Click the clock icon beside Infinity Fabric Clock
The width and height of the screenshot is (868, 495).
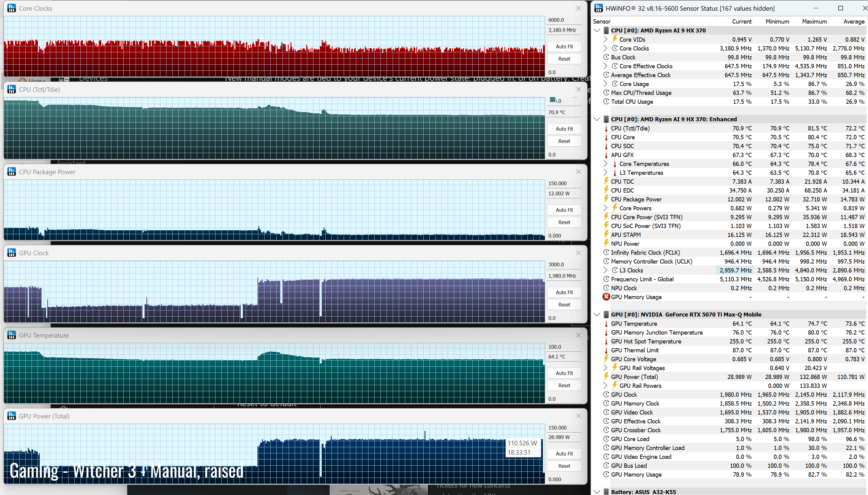click(606, 252)
